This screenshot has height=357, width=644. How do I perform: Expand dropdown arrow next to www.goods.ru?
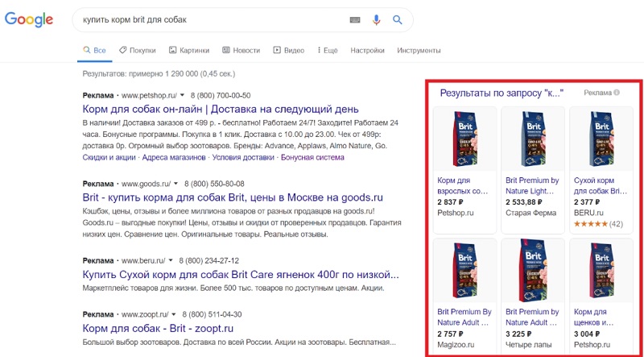(x=175, y=184)
